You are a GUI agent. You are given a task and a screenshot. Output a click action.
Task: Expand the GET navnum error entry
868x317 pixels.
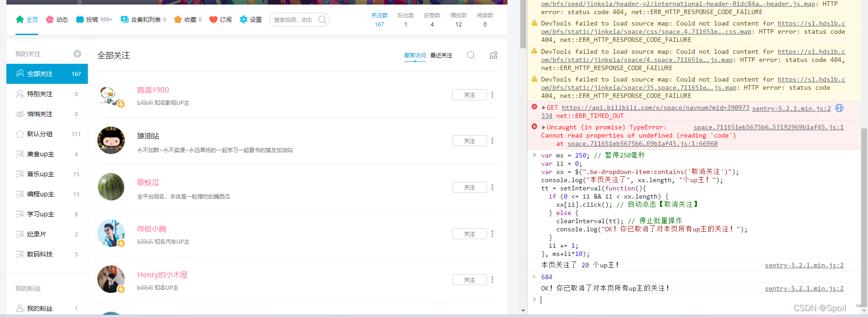tap(543, 108)
